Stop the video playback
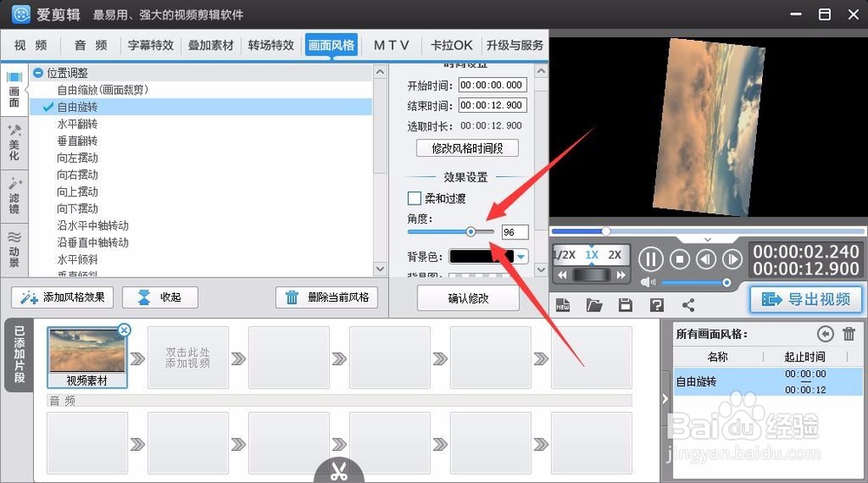Image resolution: width=868 pixels, height=483 pixels. [x=680, y=259]
